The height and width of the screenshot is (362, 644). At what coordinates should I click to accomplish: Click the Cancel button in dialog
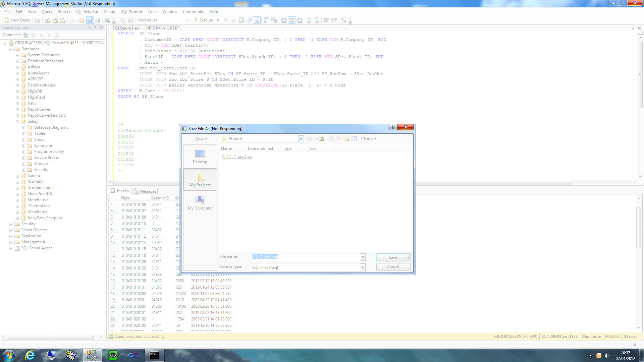pyautogui.click(x=393, y=267)
